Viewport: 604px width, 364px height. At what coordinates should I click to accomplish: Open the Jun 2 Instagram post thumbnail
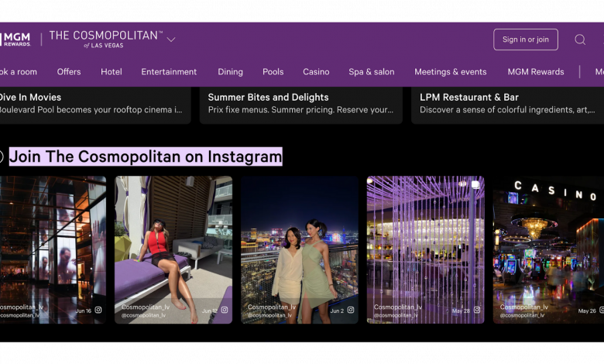pos(300,249)
